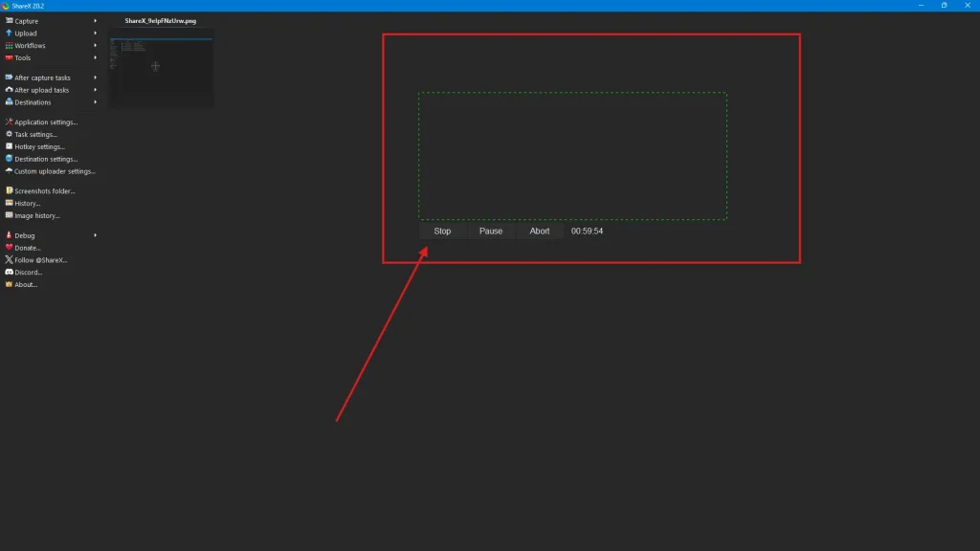Expand the Capture submenu arrow
The width and height of the screenshot is (980, 551).
(x=95, y=21)
